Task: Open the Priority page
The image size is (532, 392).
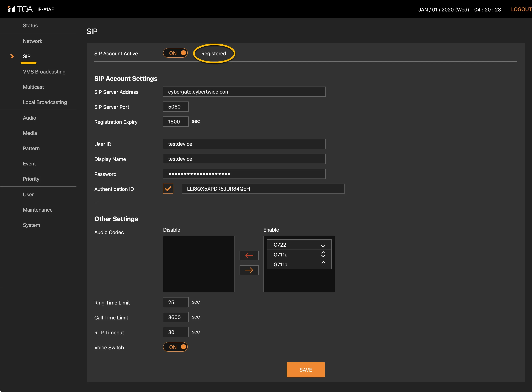Action: click(x=31, y=179)
